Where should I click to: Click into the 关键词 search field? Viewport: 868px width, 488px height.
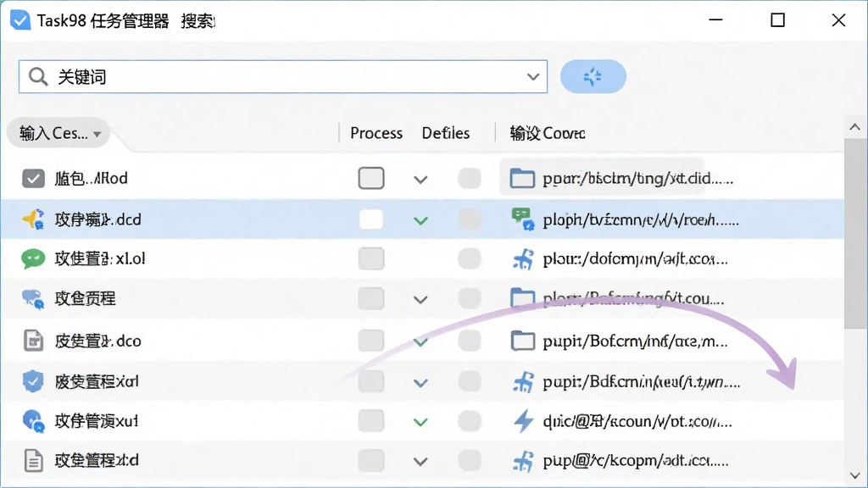(x=283, y=76)
